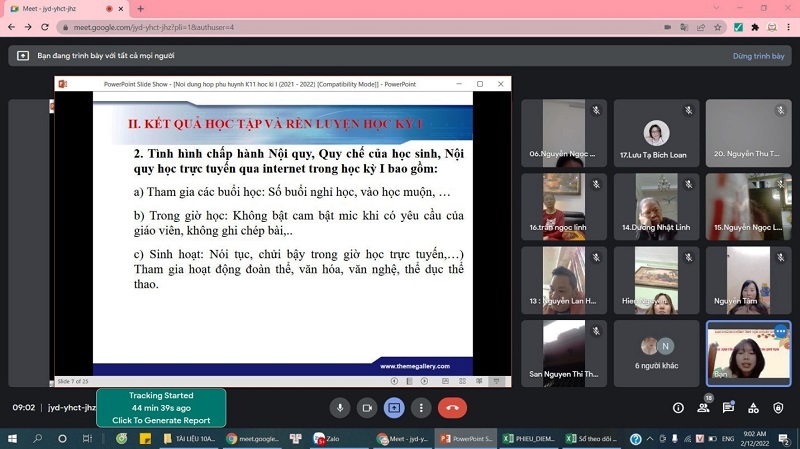
Task: Bookmark this page with star icon
Action: pos(721,27)
